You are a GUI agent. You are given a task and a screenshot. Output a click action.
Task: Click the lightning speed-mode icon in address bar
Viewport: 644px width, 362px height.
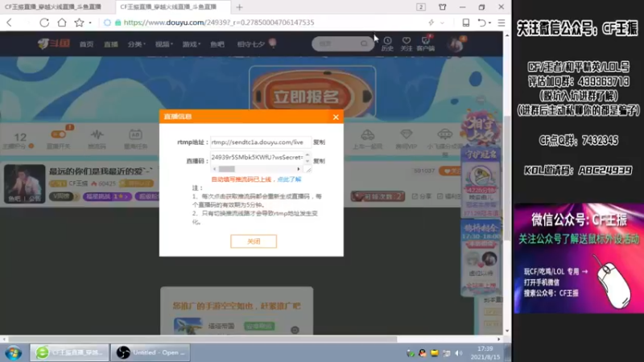[431, 23]
